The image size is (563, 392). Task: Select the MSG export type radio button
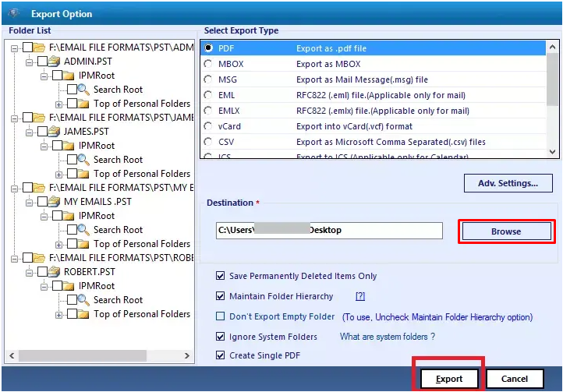[208, 79]
